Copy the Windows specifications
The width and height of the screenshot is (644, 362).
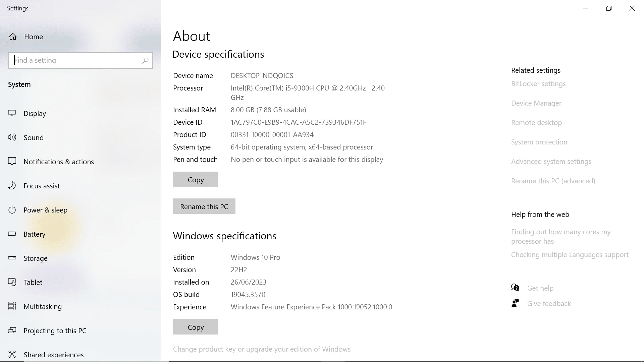[196, 327]
